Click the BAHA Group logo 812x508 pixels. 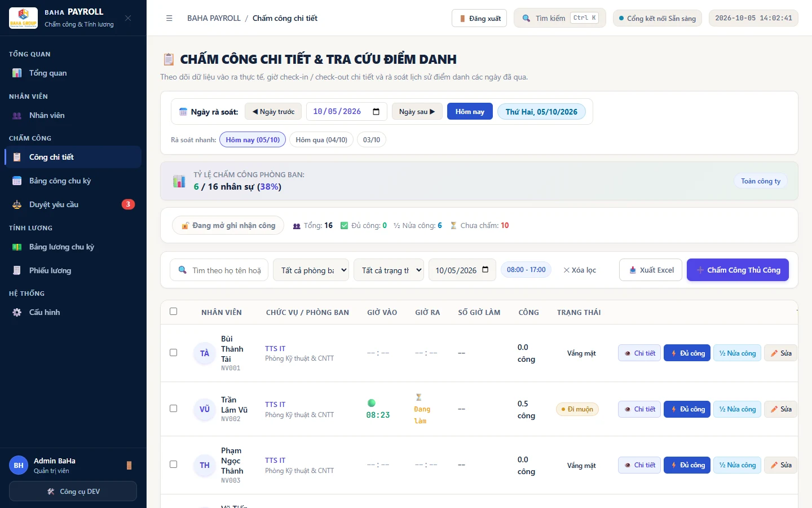click(x=23, y=18)
